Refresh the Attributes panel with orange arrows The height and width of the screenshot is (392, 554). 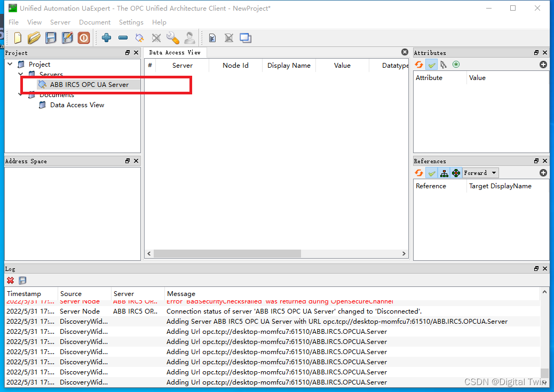(x=419, y=65)
